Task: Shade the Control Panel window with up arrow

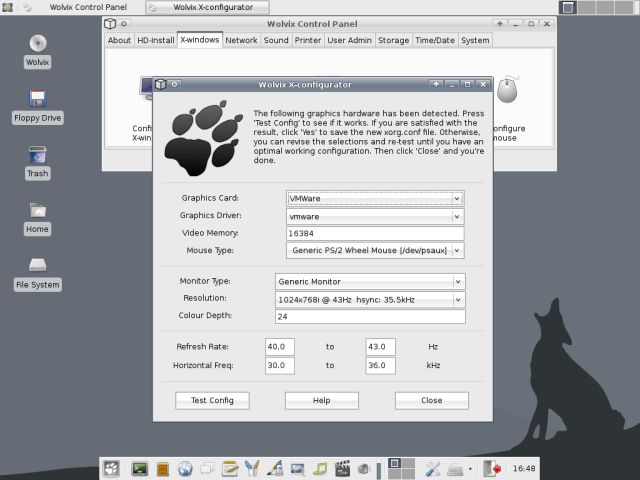Action: (500, 24)
